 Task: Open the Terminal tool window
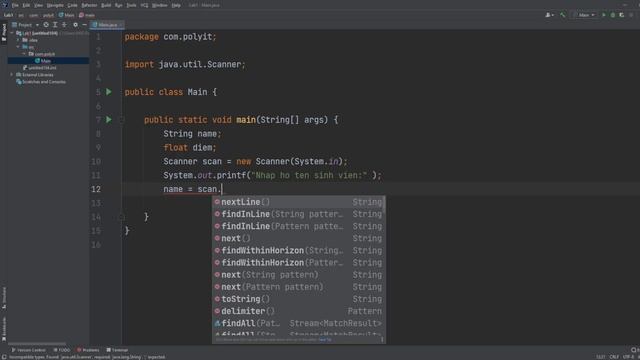(x=117, y=350)
